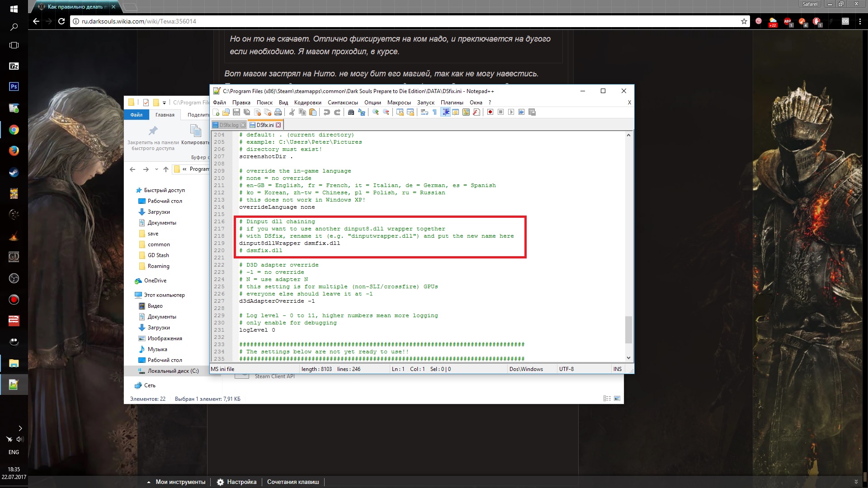Viewport: 868px width, 488px height.
Task: Close the DSfix.ini tab with its X
Action: 278,125
